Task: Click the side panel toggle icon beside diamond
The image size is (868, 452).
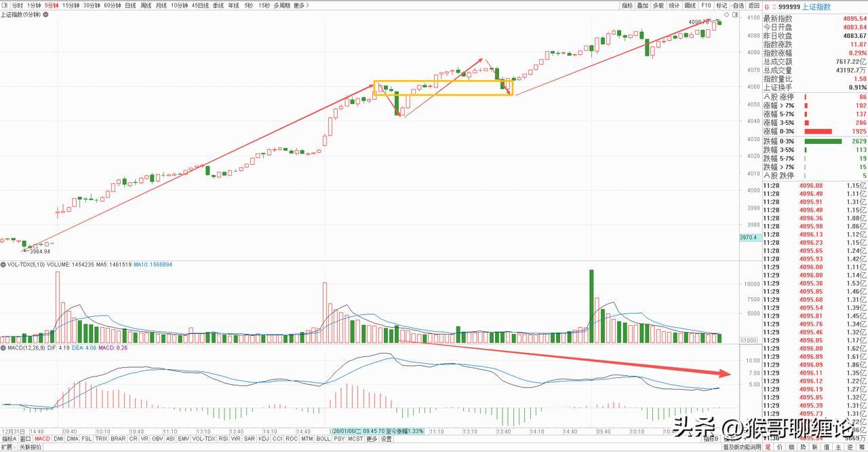Action: pyautogui.click(x=735, y=14)
